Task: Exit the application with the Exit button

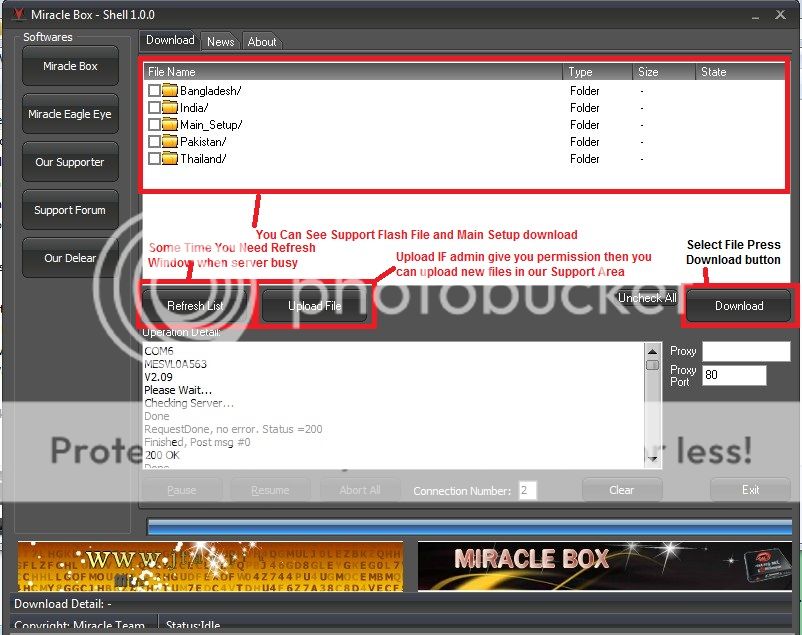Action: tap(750, 490)
